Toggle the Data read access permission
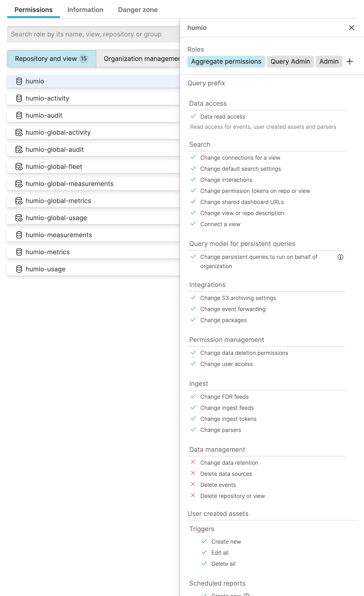Screen dimensions: 364x596 point(193,116)
